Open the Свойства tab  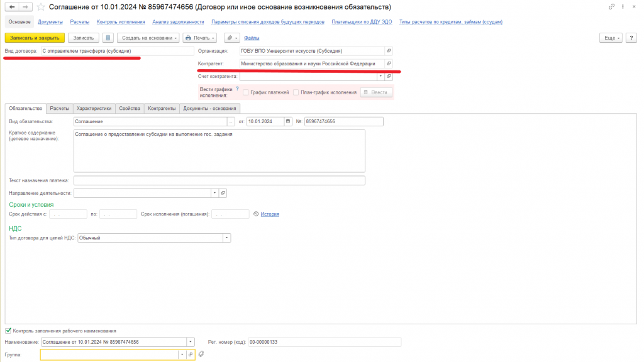130,108
